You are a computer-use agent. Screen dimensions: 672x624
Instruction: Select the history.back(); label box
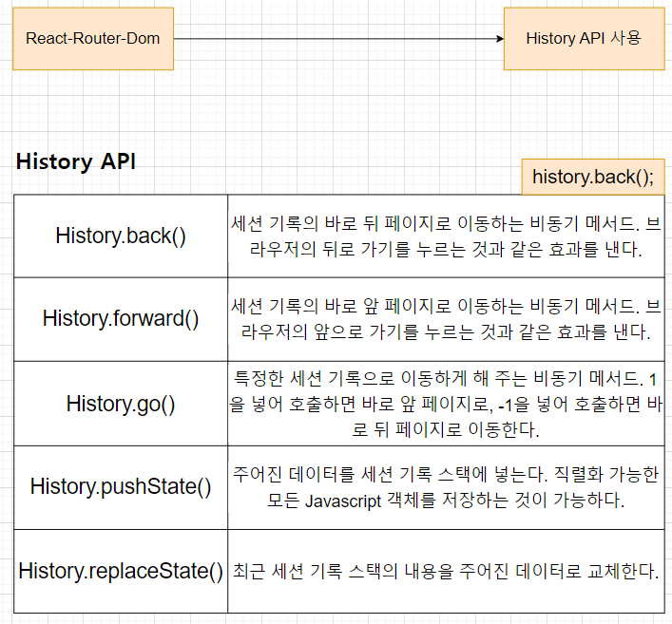point(593,177)
